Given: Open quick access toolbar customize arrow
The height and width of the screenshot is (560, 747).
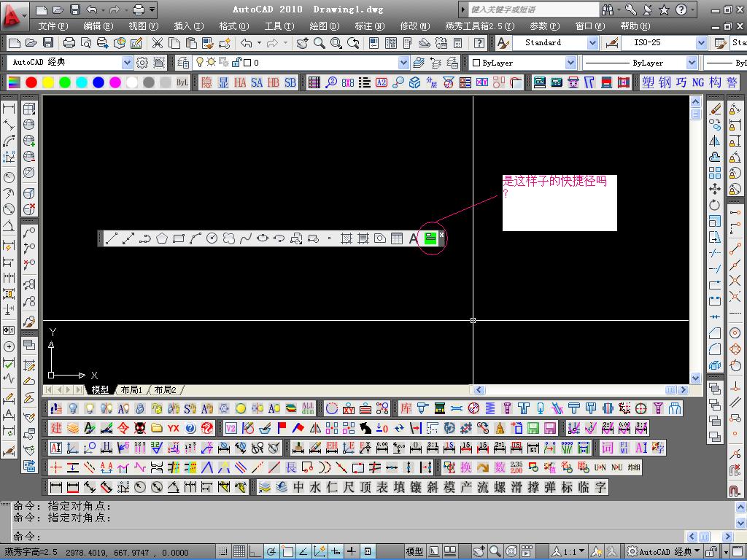Looking at the screenshot, I should tap(152, 9).
